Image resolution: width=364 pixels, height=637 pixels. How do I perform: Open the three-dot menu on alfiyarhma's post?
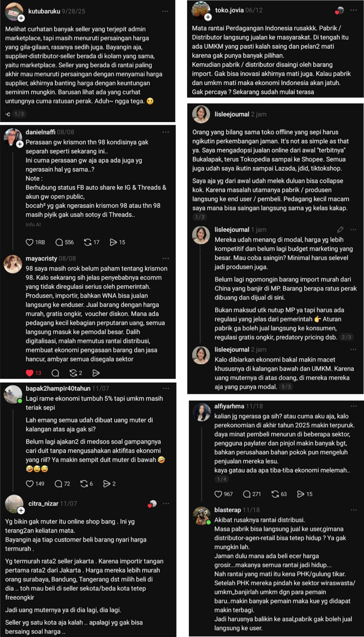pyautogui.click(x=354, y=406)
